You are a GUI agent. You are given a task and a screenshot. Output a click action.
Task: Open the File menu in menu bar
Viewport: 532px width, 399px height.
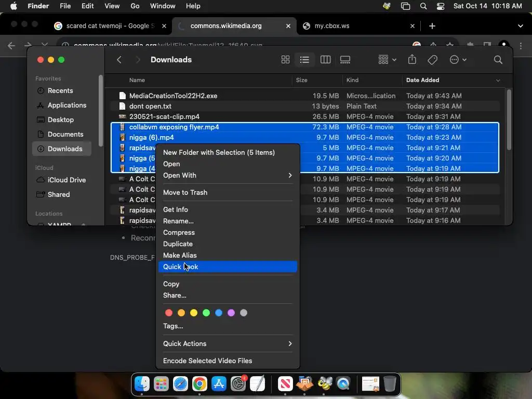[x=65, y=6]
